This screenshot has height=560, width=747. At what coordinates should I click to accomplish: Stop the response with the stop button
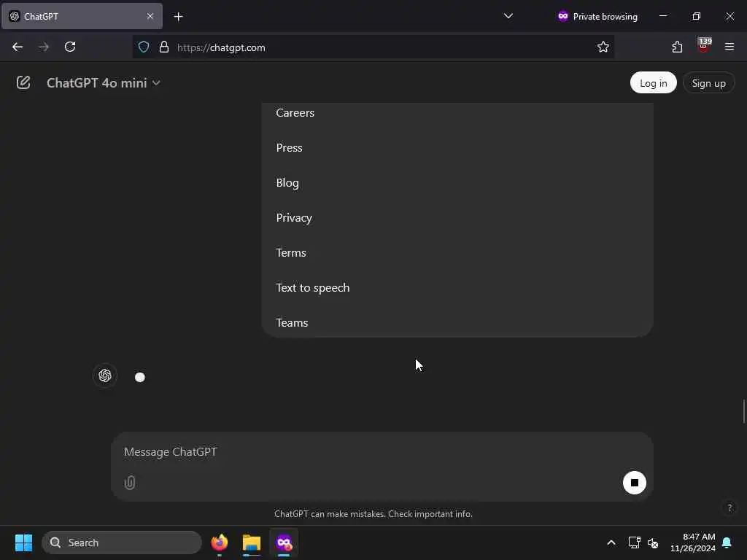[634, 483]
